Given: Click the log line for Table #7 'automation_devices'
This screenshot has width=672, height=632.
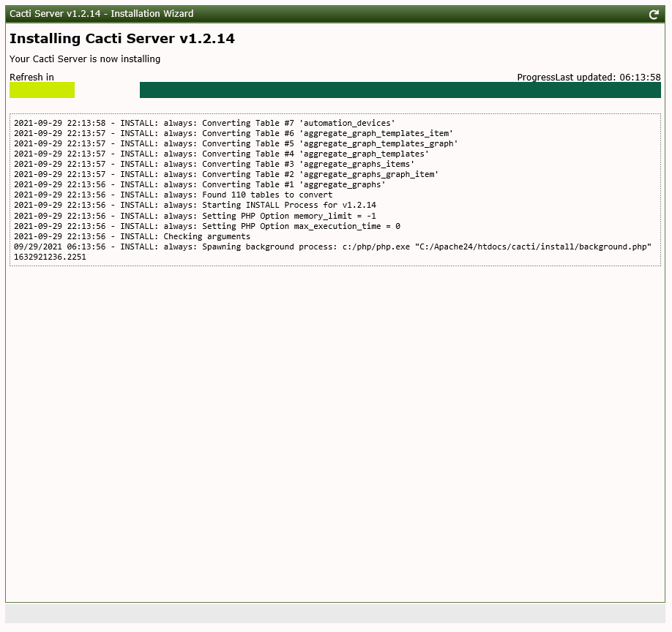Looking at the screenshot, I should pos(204,124).
